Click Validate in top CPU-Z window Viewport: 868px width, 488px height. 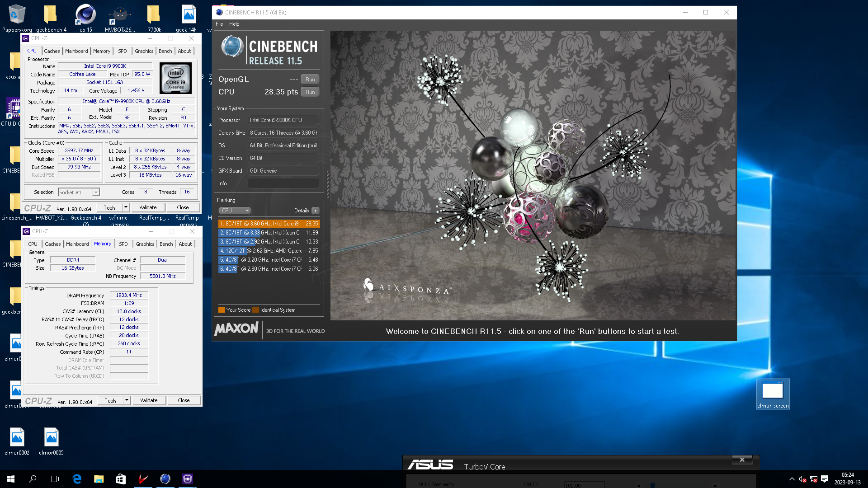coord(148,207)
